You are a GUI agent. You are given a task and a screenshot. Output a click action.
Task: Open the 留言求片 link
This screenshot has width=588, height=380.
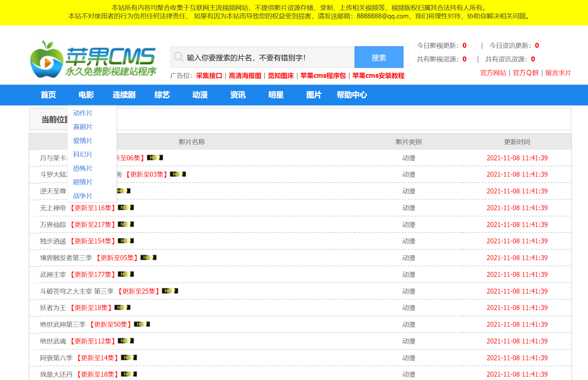pos(558,73)
